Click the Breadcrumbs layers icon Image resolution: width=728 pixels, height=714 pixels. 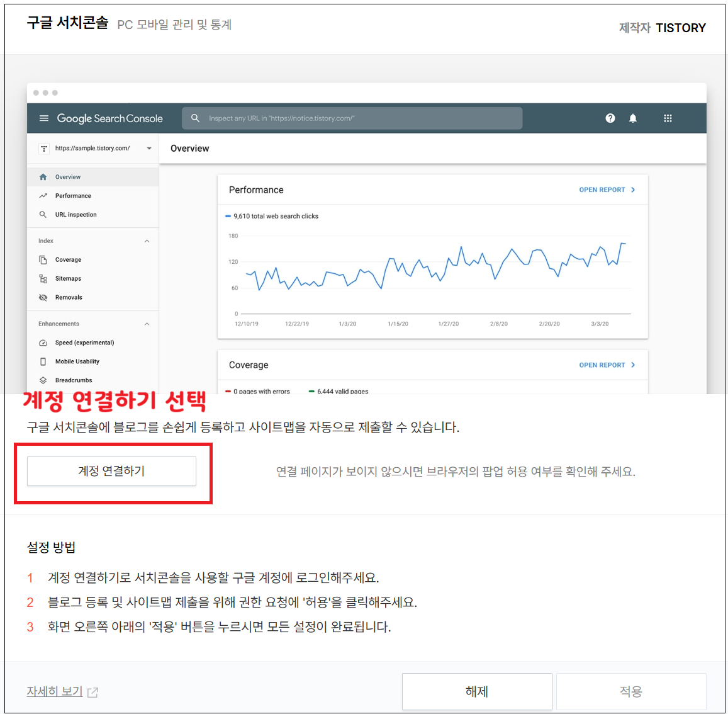[43, 380]
